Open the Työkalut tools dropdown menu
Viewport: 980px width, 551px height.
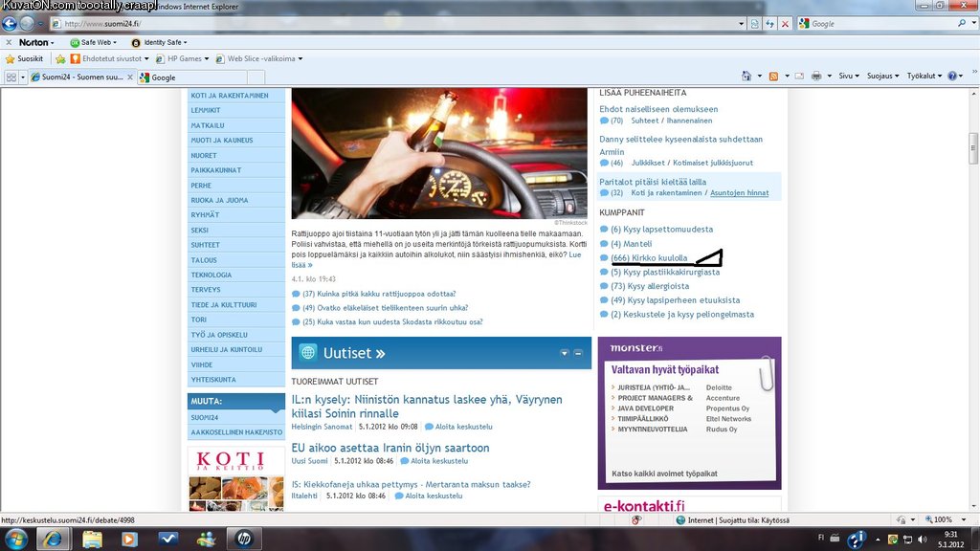924,77
